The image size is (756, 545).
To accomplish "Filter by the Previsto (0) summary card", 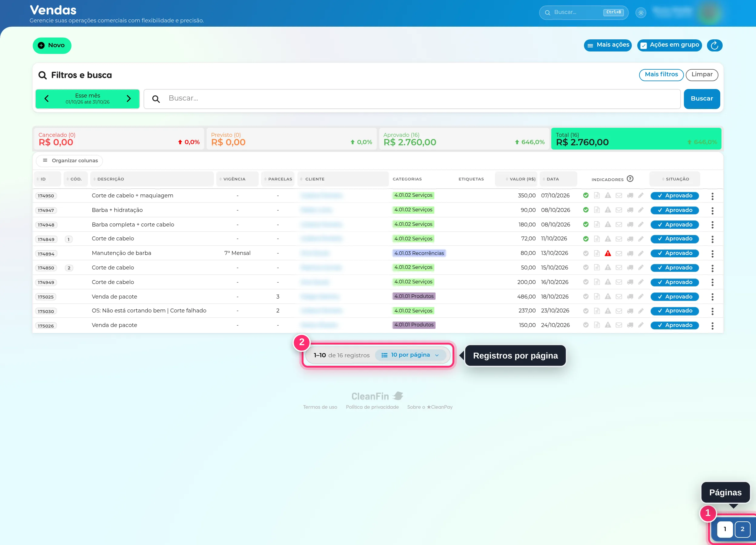I will click(291, 139).
